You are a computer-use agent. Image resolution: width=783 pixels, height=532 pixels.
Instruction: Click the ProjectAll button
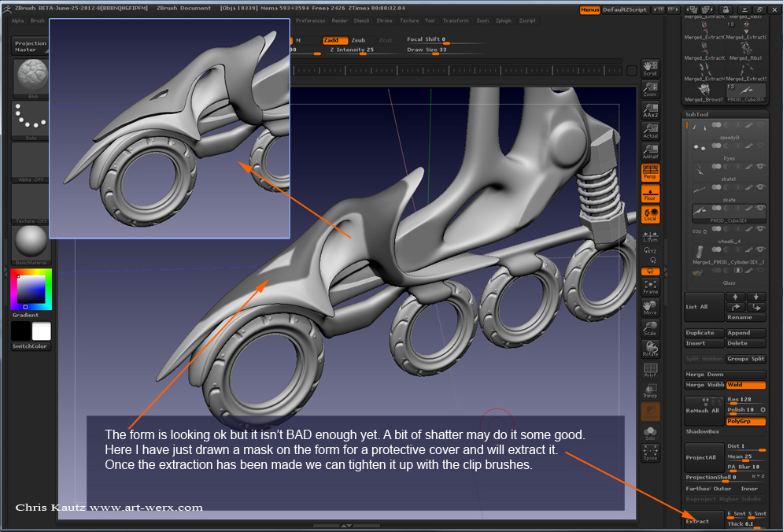(x=704, y=457)
